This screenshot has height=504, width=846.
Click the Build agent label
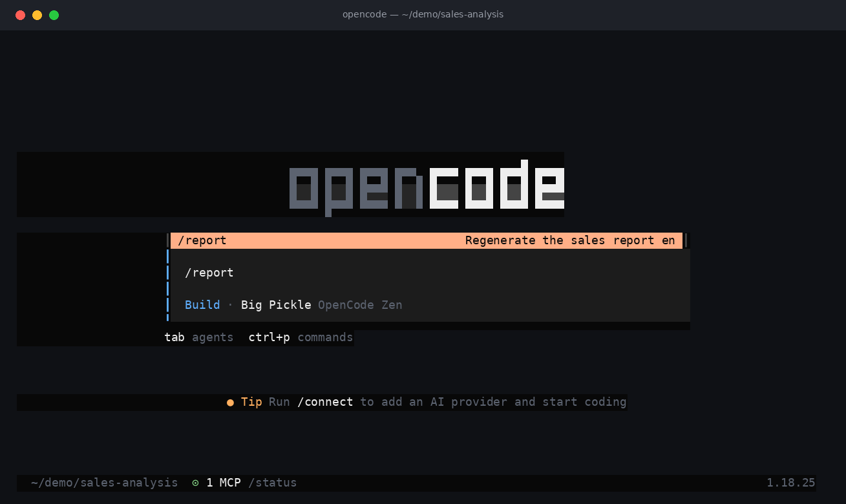click(x=202, y=305)
